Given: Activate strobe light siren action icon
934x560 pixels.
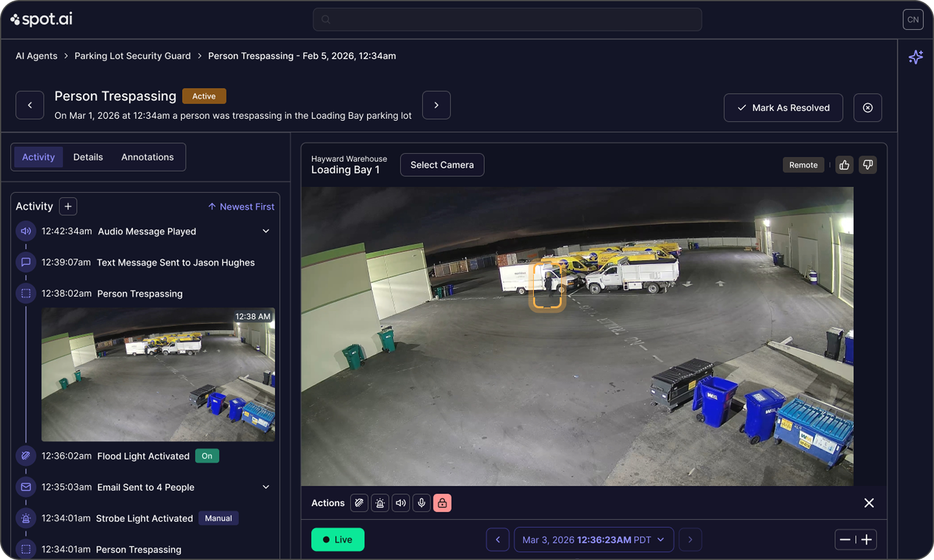Looking at the screenshot, I should 380,503.
